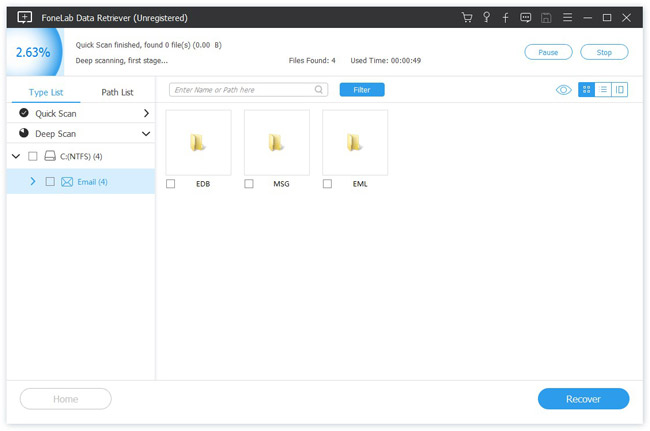Open the EDB folder thumbnail
650x431 pixels.
198,142
